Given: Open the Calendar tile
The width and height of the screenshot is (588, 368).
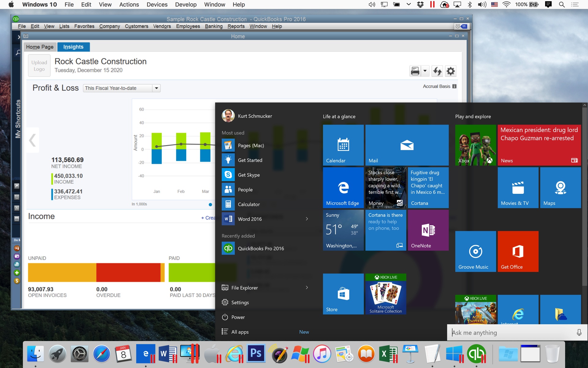Looking at the screenshot, I should pyautogui.click(x=343, y=145).
